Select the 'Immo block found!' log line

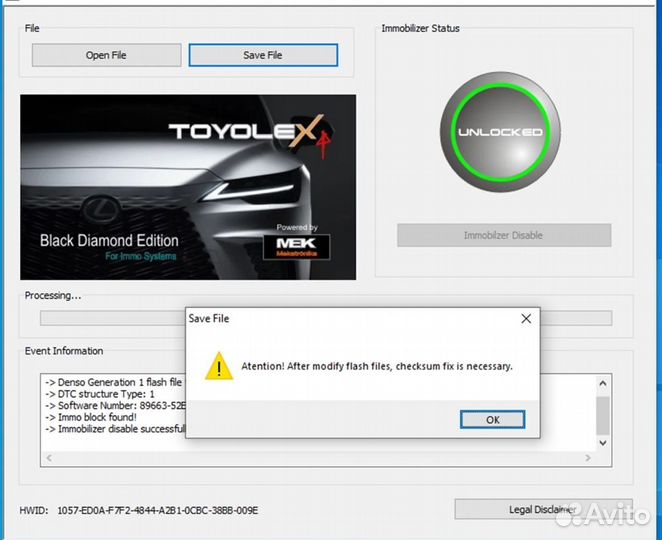pyautogui.click(x=91, y=417)
